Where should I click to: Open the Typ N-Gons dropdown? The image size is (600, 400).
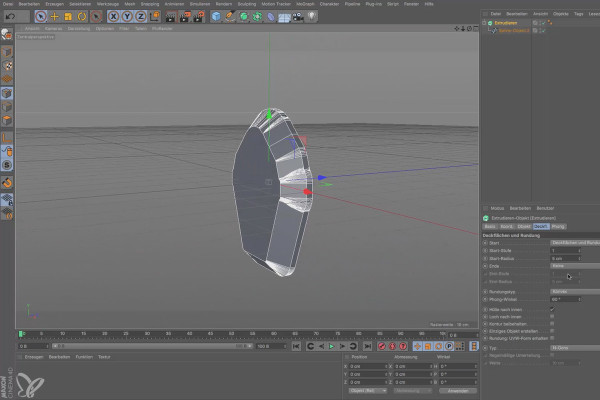click(575, 348)
